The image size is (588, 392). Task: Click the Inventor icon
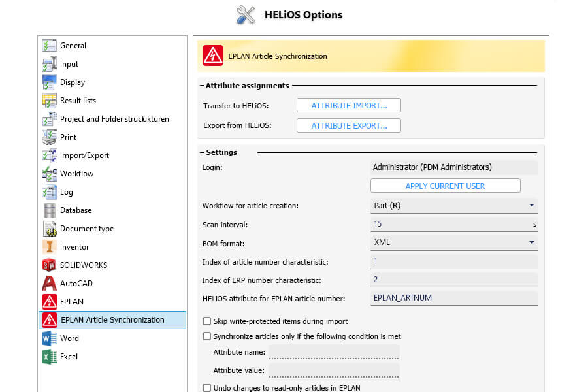point(49,247)
